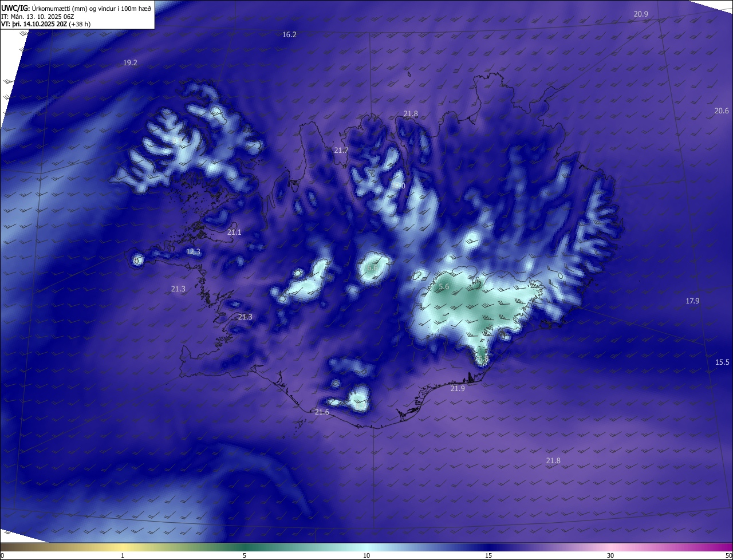Click the color scale tick label 1

coord(123,555)
